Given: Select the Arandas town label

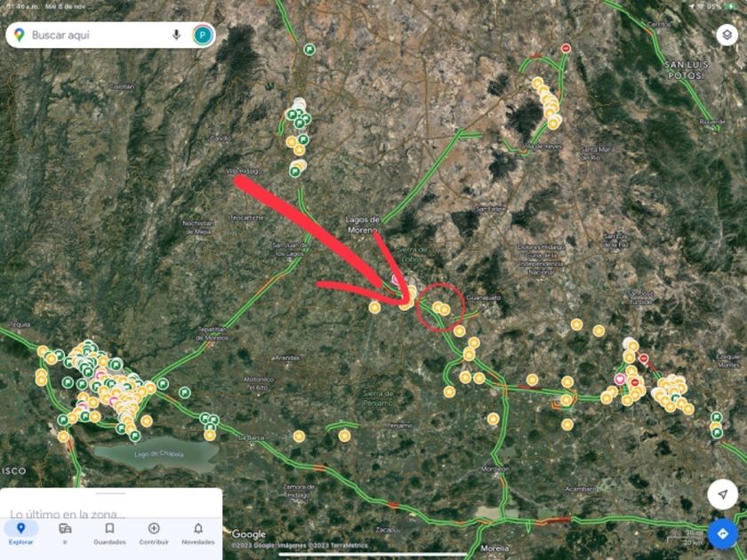Looking at the screenshot, I should pyautogui.click(x=286, y=357).
